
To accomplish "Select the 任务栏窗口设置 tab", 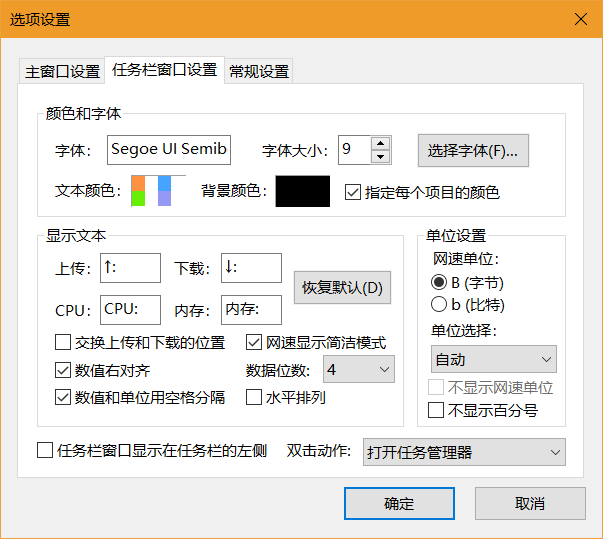I will click(x=165, y=70).
